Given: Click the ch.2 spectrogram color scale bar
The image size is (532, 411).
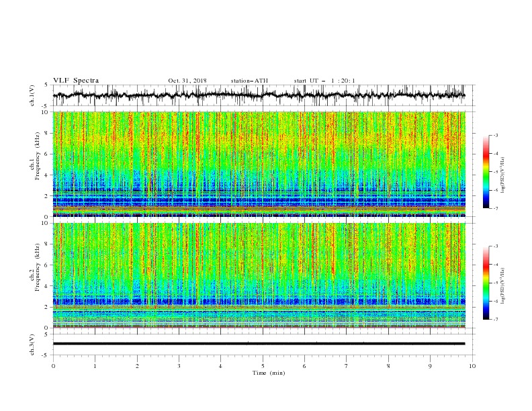Looking at the screenshot, I should [x=486, y=283].
